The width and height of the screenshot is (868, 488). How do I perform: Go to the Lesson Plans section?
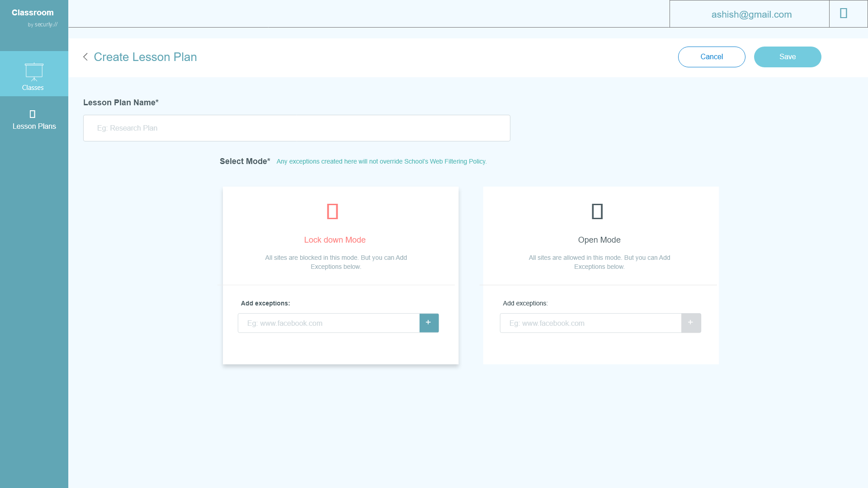(34, 127)
